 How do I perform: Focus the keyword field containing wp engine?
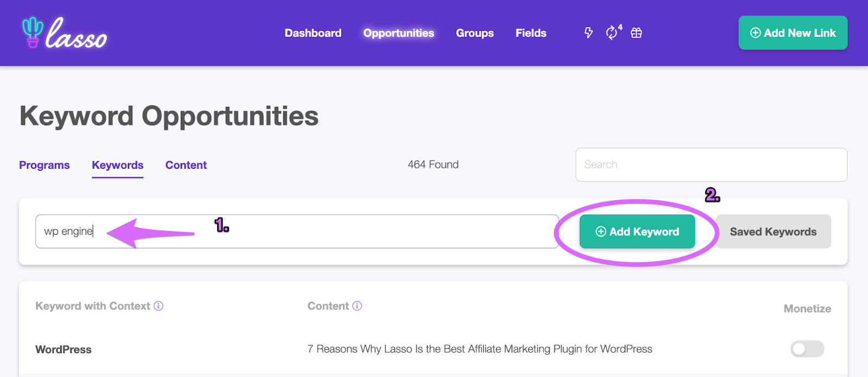tap(297, 232)
